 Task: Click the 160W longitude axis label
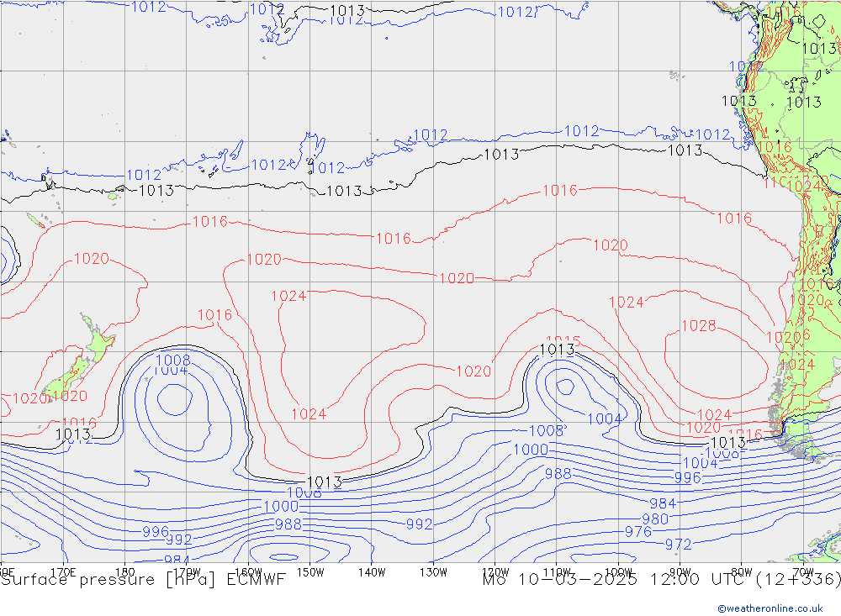pyautogui.click(x=248, y=572)
